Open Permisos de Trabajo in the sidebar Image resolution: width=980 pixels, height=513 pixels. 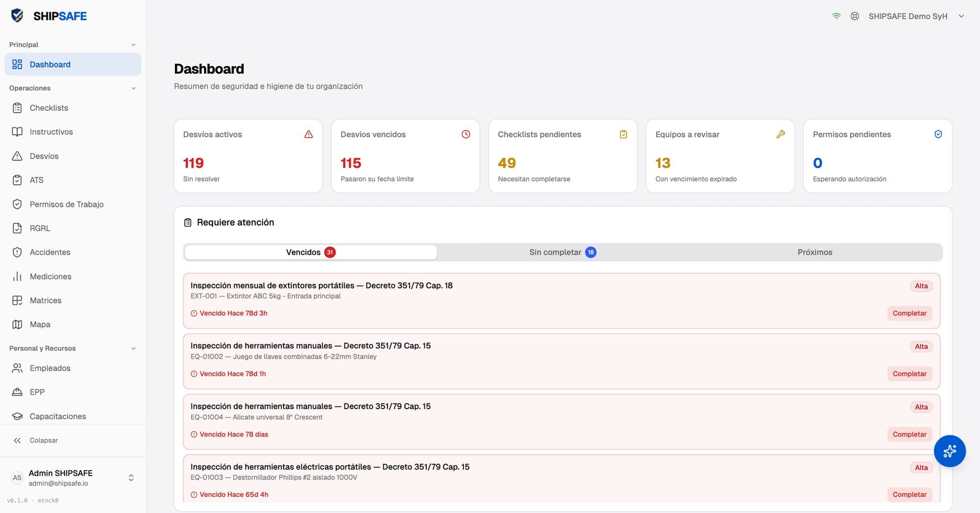coord(73,204)
